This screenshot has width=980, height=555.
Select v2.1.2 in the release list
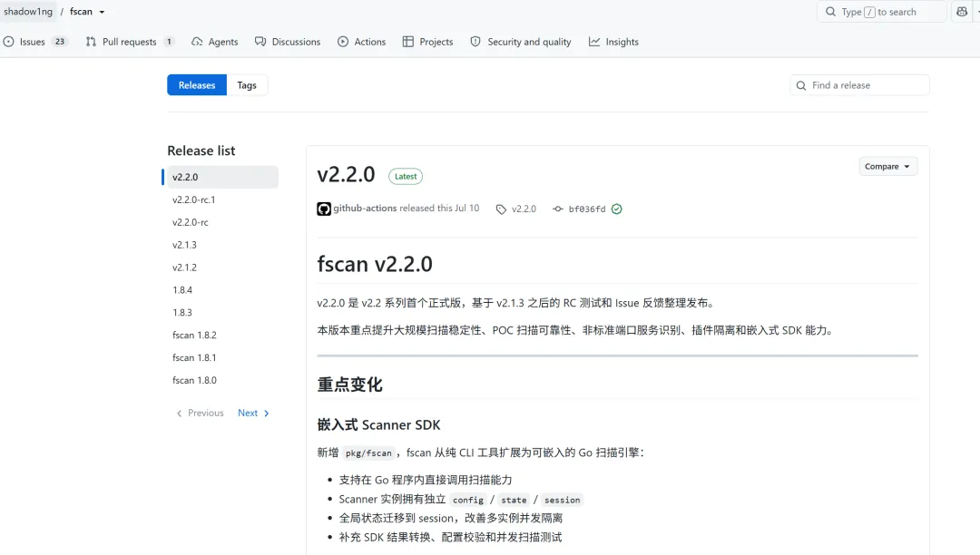(x=184, y=268)
